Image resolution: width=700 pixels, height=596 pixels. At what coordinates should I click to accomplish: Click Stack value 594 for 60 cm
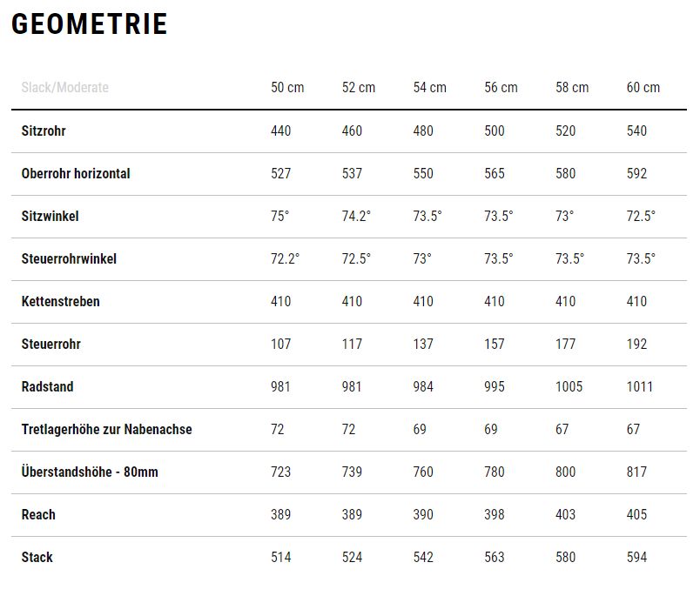point(636,557)
